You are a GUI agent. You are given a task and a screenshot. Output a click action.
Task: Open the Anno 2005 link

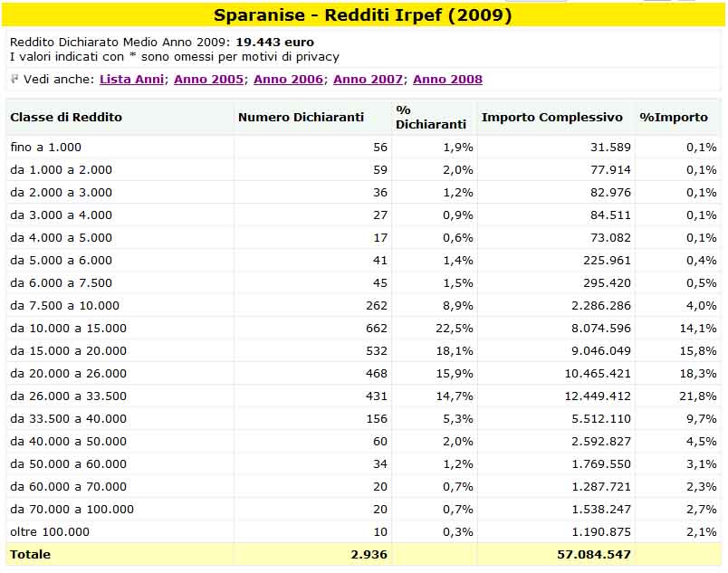(x=208, y=80)
